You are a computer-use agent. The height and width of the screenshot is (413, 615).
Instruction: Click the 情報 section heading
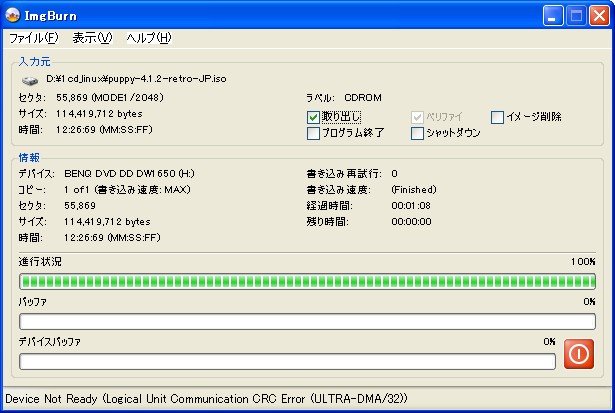click(x=29, y=158)
